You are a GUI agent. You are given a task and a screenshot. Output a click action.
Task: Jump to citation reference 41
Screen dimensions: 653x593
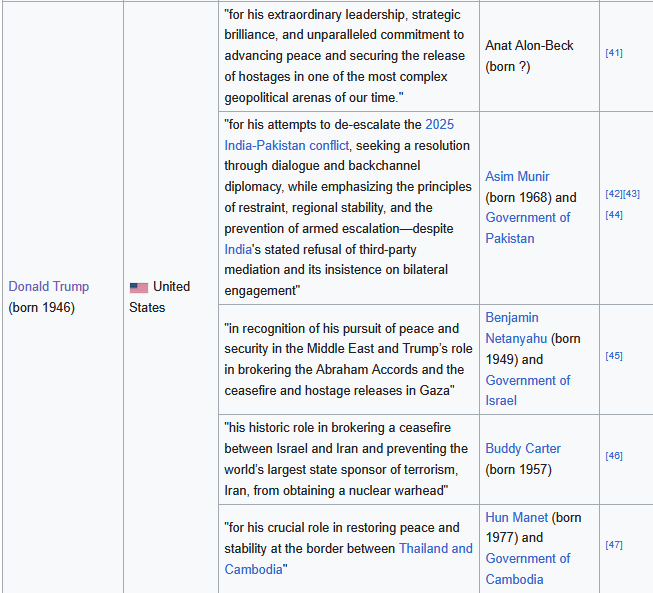click(614, 52)
